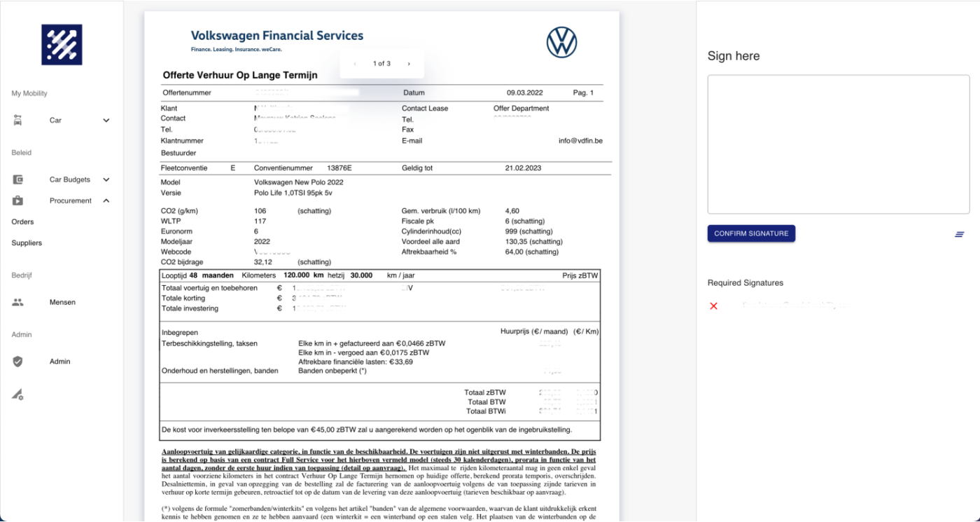Click the Volkswagen Financial Services heading
The width and height of the screenshot is (980, 522).
(277, 36)
